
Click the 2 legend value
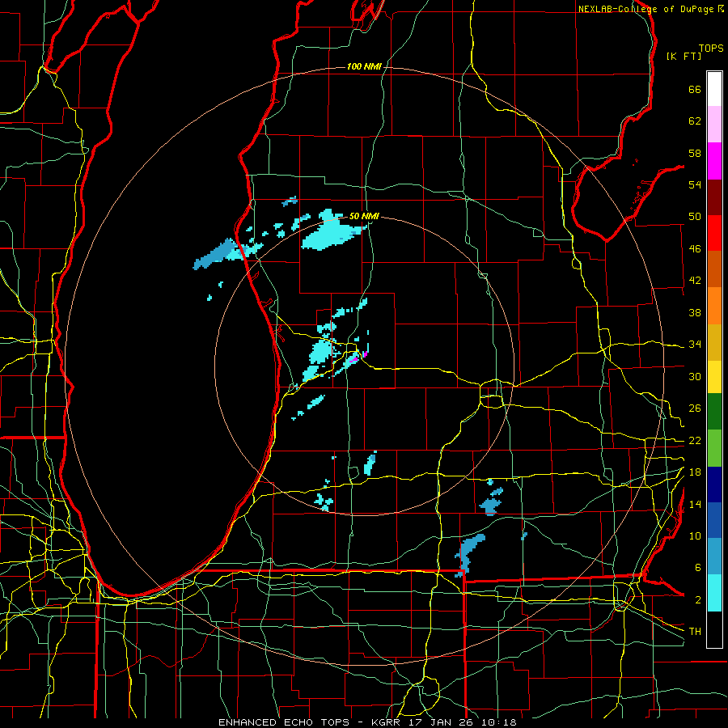(x=698, y=600)
